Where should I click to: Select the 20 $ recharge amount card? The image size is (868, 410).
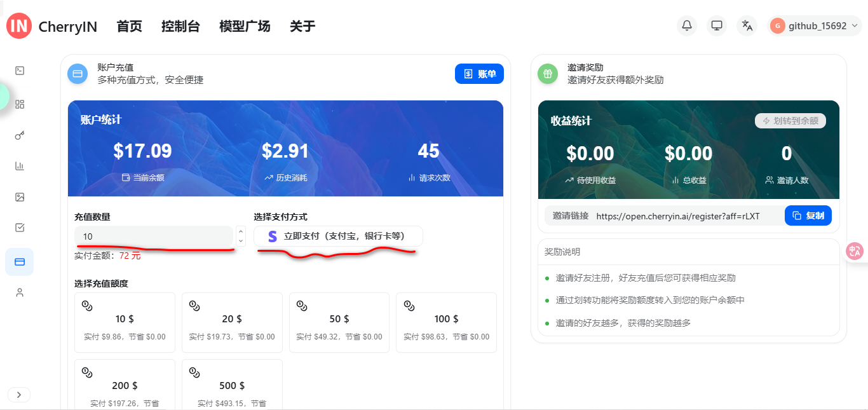tap(232, 322)
